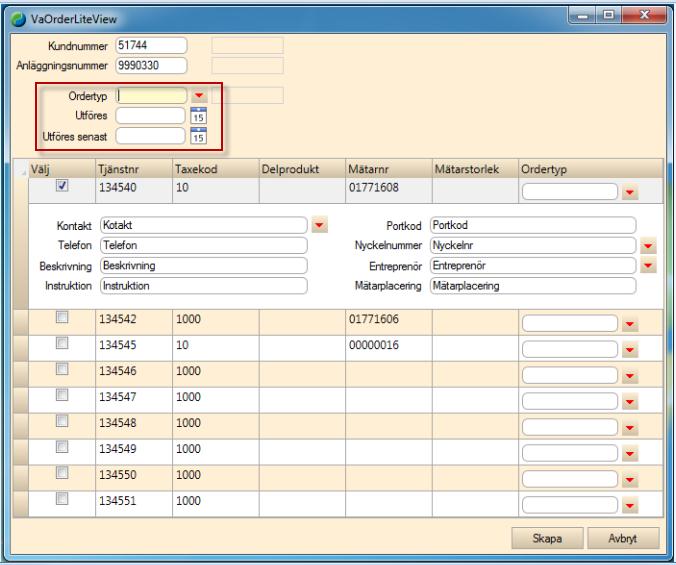Expand the Kontakt dropdown arrow
Viewport: 676px width, 565px height.
tap(319, 225)
